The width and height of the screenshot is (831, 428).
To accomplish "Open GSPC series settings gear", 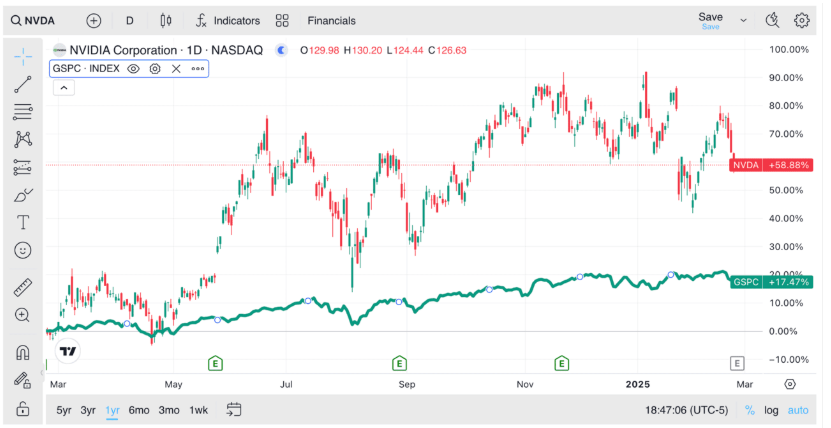I will (x=155, y=69).
